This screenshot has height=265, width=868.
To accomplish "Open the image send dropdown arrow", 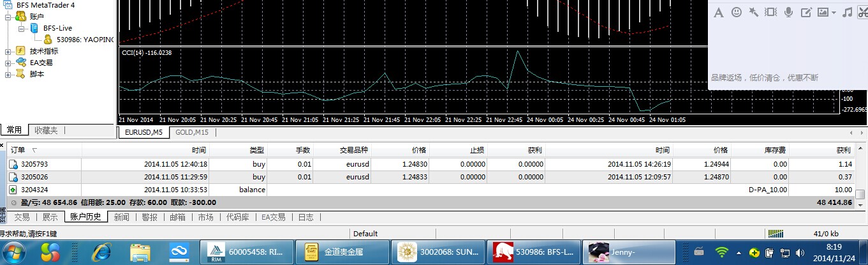I will click(x=834, y=13).
